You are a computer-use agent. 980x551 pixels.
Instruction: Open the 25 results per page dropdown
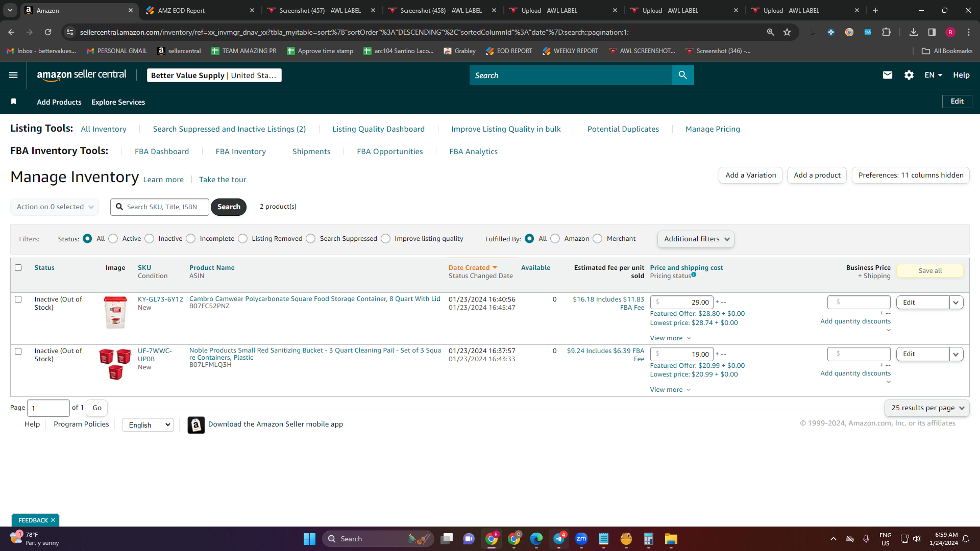point(927,408)
